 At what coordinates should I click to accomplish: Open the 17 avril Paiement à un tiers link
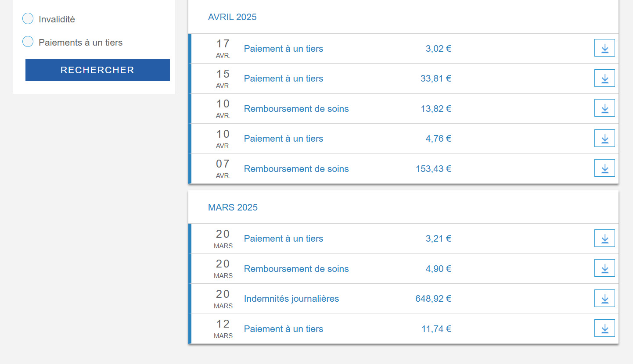pyautogui.click(x=284, y=49)
